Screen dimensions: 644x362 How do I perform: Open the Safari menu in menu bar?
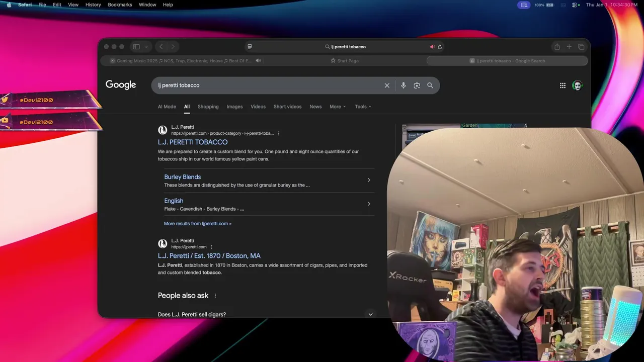click(25, 5)
